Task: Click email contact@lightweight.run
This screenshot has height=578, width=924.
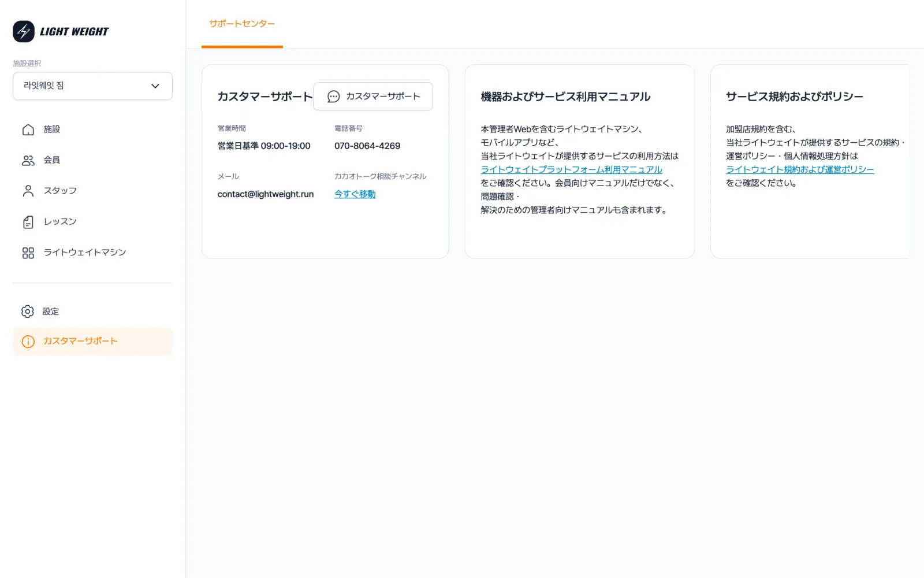Action: 266,194
